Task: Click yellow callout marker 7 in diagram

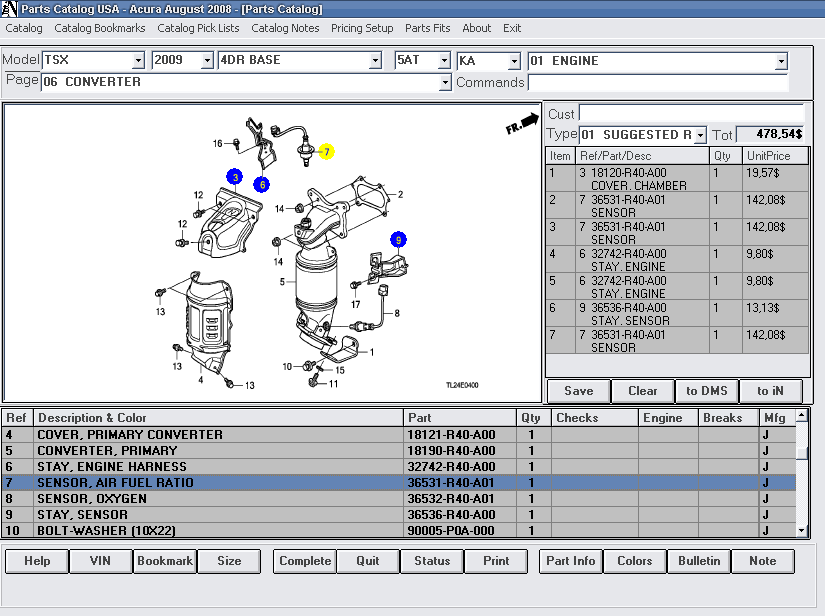Action: coord(327,152)
